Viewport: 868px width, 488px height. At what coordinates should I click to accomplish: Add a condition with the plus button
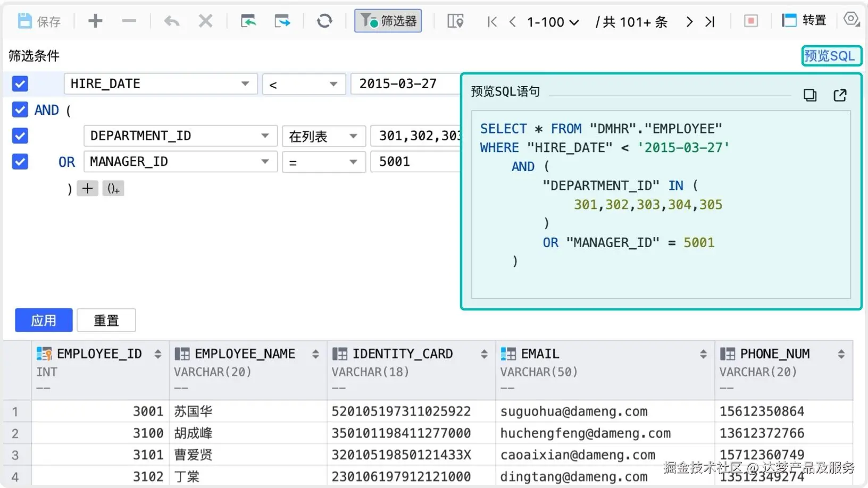pyautogui.click(x=87, y=188)
